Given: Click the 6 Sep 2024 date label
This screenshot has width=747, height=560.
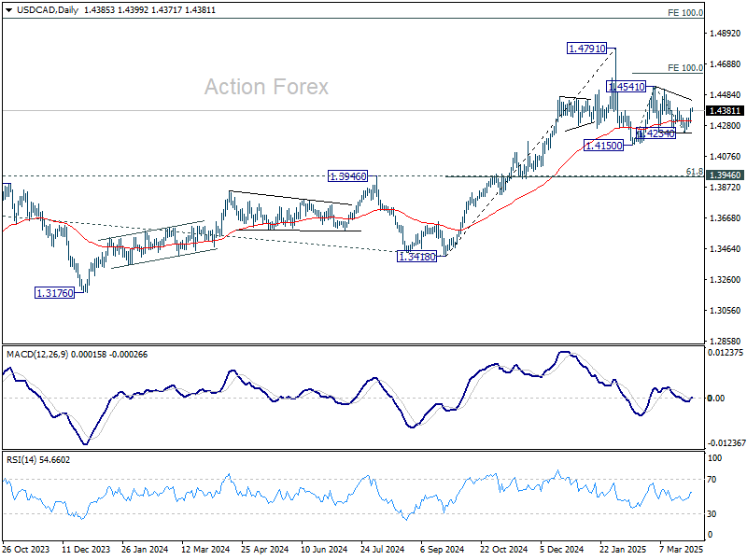Looking at the screenshot, I should (x=442, y=549).
